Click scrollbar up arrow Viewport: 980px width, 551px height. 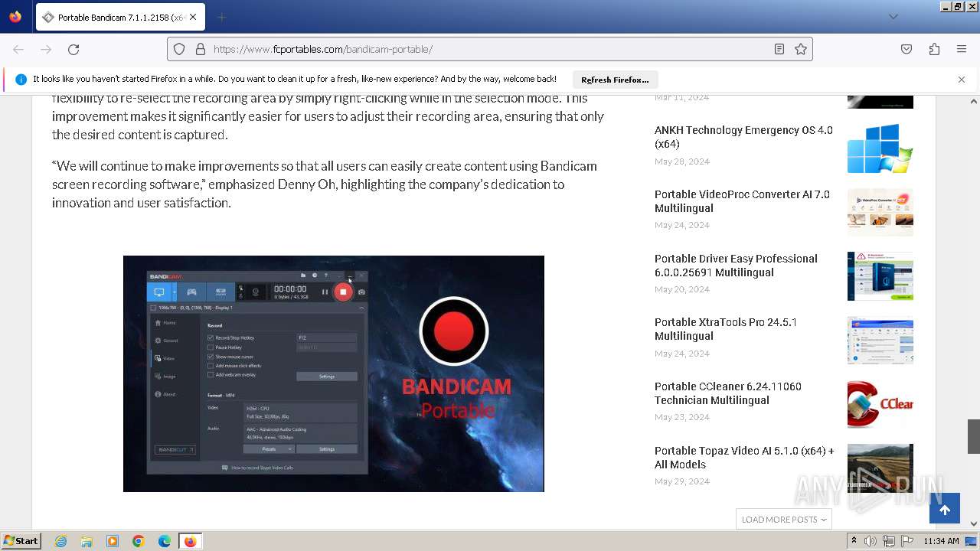(x=974, y=101)
